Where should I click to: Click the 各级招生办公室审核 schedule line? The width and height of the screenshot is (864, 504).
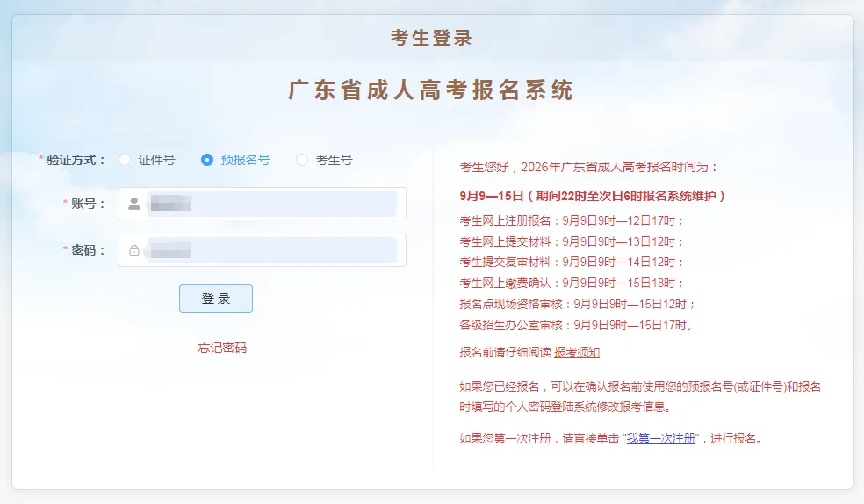(x=576, y=325)
